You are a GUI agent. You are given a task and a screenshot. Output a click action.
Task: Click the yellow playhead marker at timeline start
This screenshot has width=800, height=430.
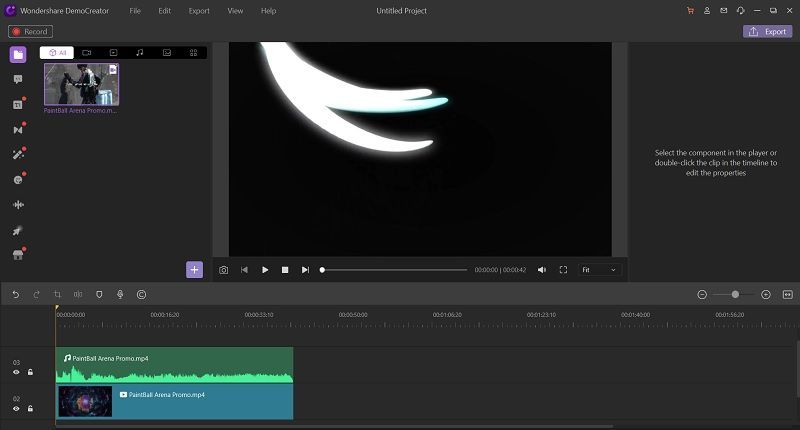(57, 308)
